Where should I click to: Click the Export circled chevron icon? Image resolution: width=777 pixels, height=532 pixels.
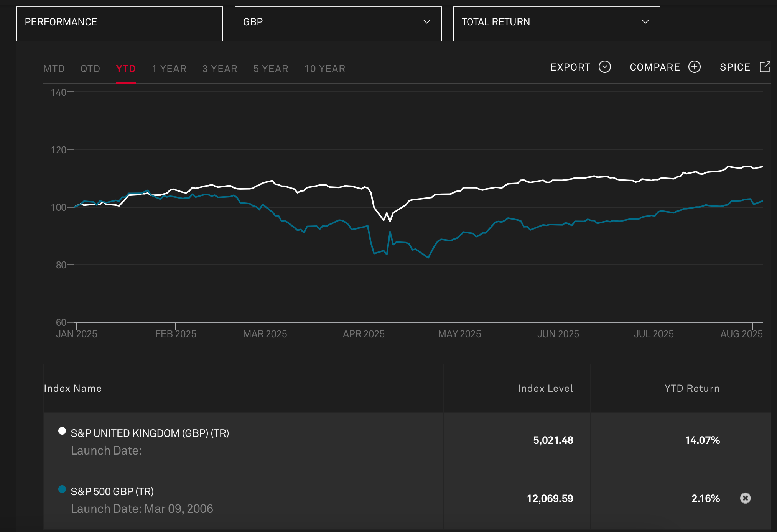click(604, 67)
